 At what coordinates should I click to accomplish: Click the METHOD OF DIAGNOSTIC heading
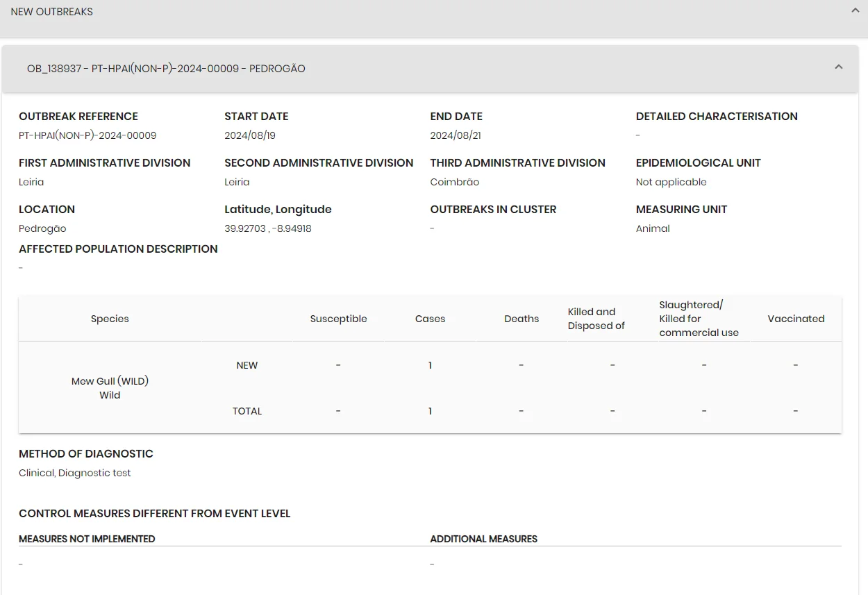[86, 454]
